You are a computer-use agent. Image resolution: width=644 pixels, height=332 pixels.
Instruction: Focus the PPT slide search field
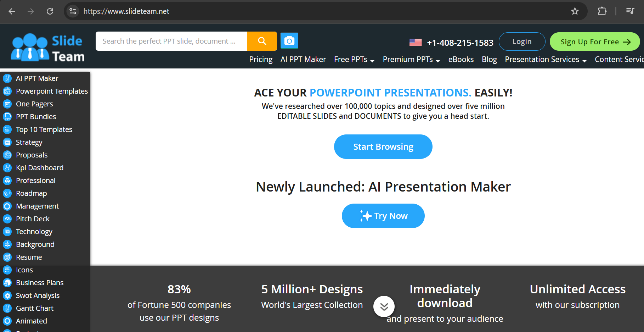coord(171,41)
